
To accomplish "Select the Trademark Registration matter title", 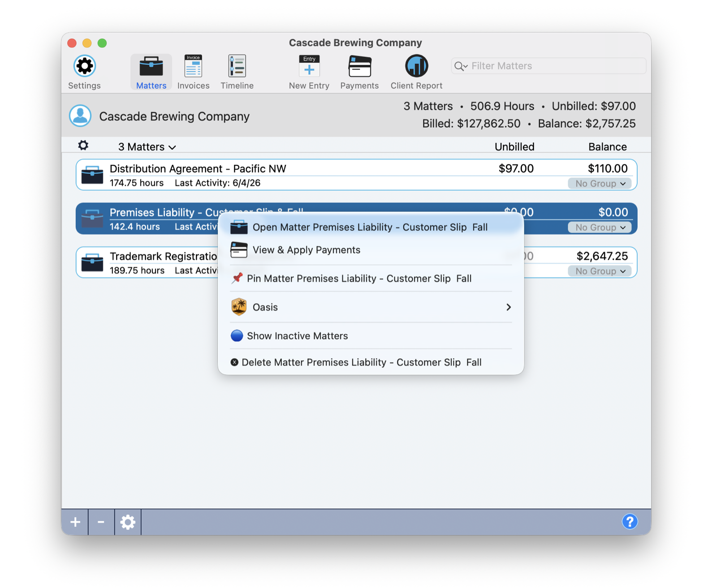I will (164, 256).
